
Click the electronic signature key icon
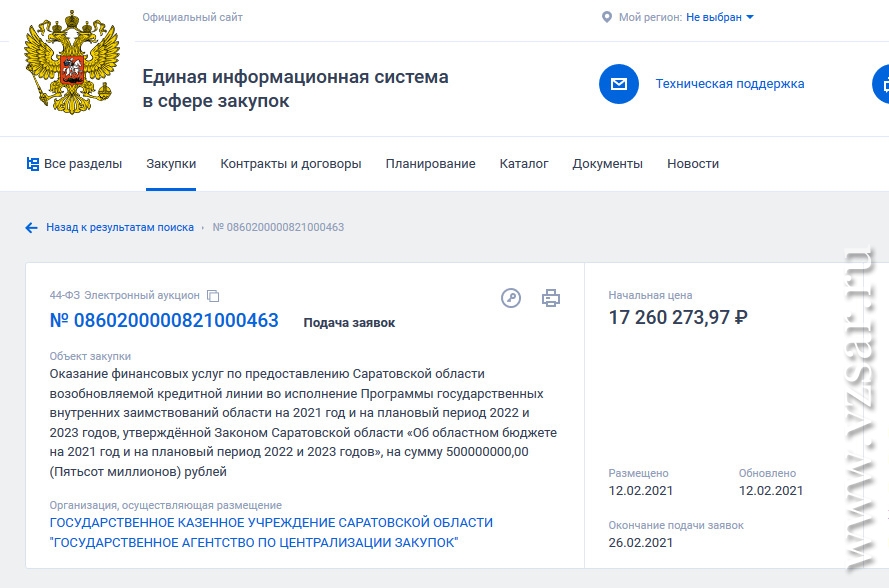pyautogui.click(x=511, y=298)
